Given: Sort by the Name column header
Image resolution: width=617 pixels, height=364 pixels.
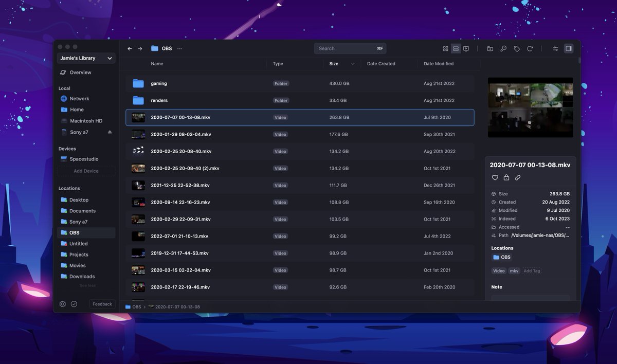Looking at the screenshot, I should tap(157, 64).
